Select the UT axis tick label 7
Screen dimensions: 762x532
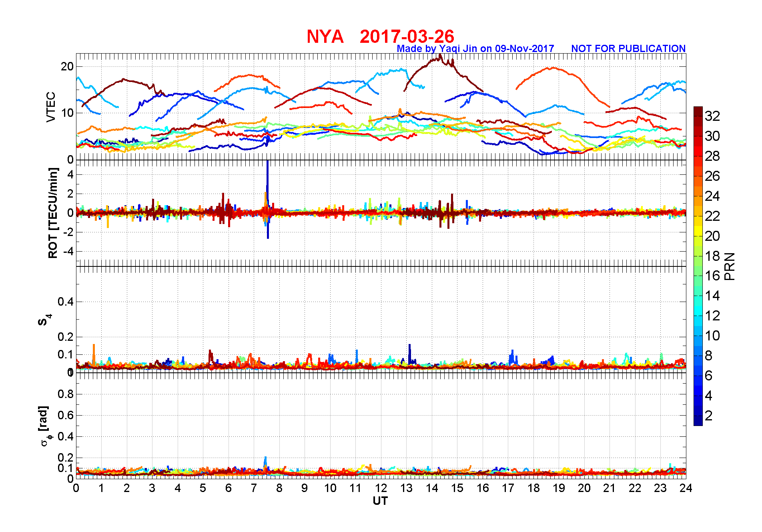coord(254,488)
